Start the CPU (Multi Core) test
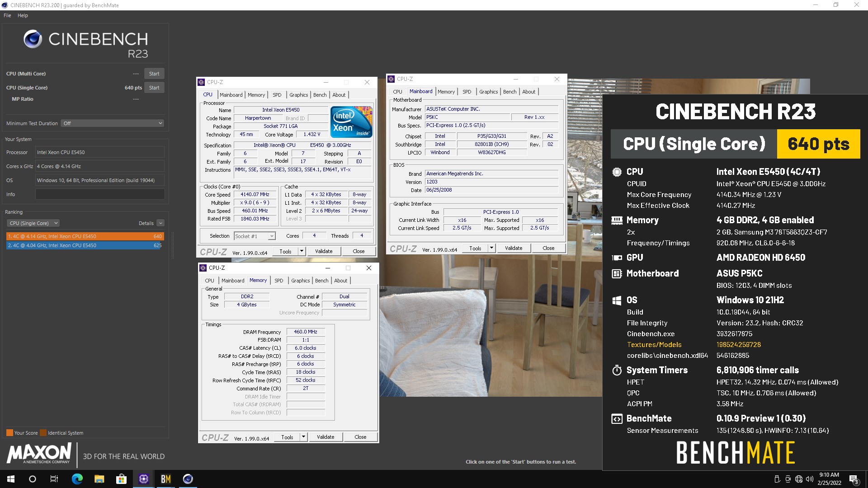The image size is (868, 488). pyautogui.click(x=154, y=74)
